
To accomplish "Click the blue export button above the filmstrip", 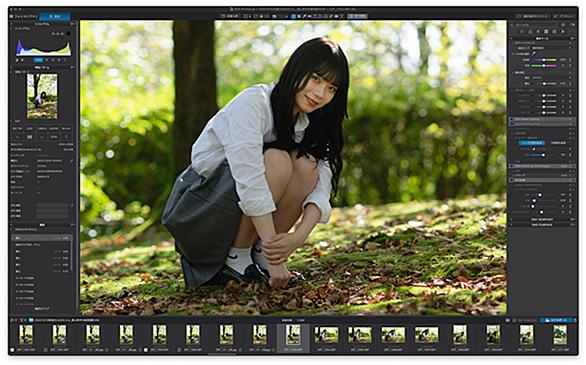I will pyautogui.click(x=558, y=320).
